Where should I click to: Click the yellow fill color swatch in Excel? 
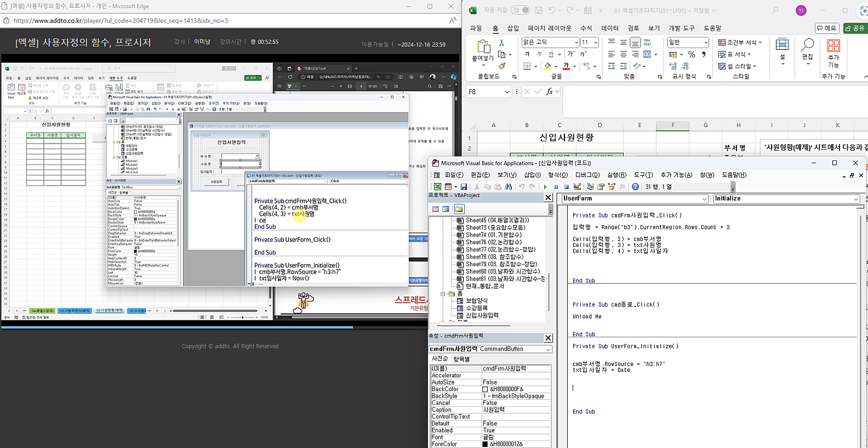click(547, 66)
